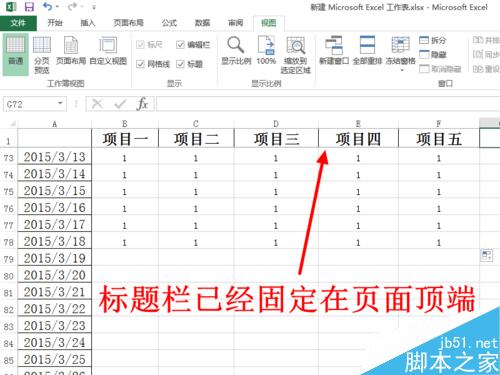Screen dimensions: 500x375
Task: Switch to the 开始 (Home) tab
Action: (55, 23)
